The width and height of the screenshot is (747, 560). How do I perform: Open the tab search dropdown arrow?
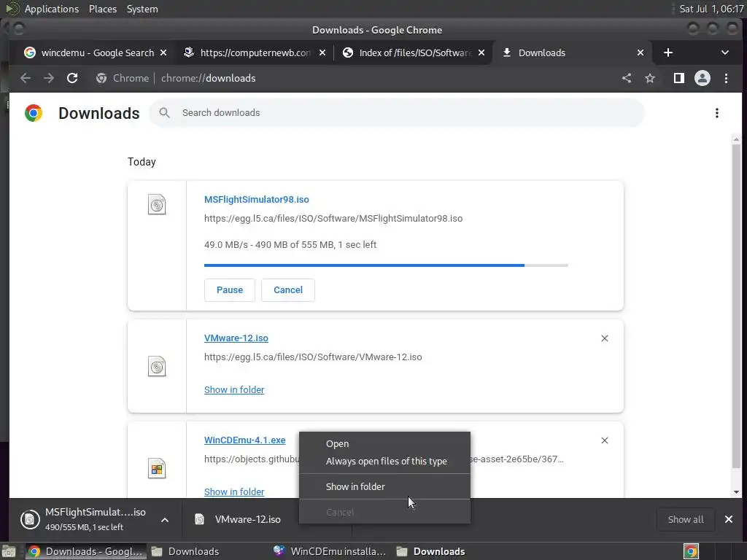click(724, 52)
